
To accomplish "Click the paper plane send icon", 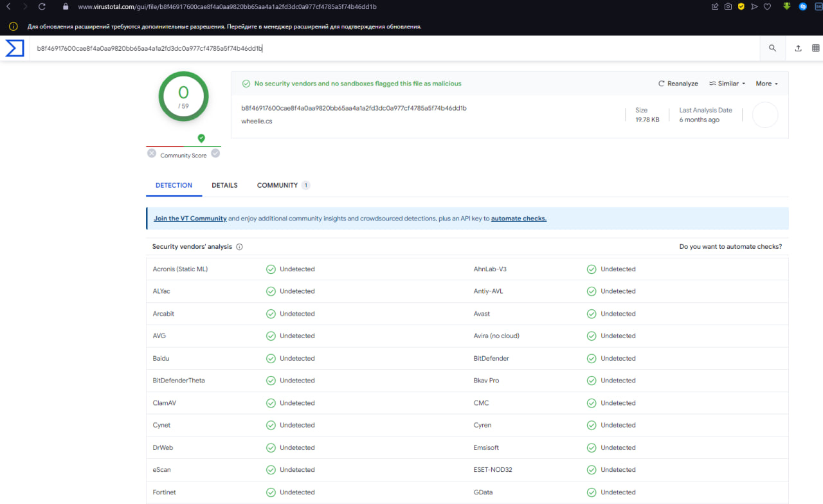I will [754, 6].
